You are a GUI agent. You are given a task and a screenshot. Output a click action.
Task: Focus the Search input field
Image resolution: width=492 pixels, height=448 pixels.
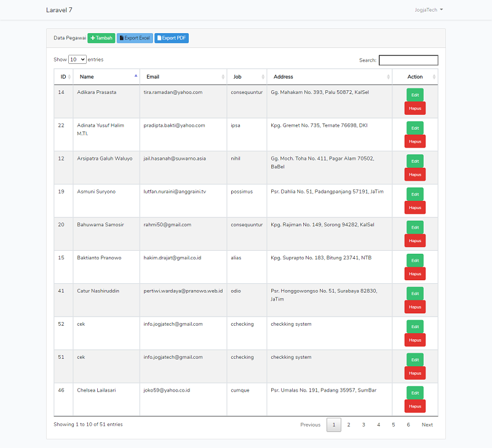coord(408,60)
